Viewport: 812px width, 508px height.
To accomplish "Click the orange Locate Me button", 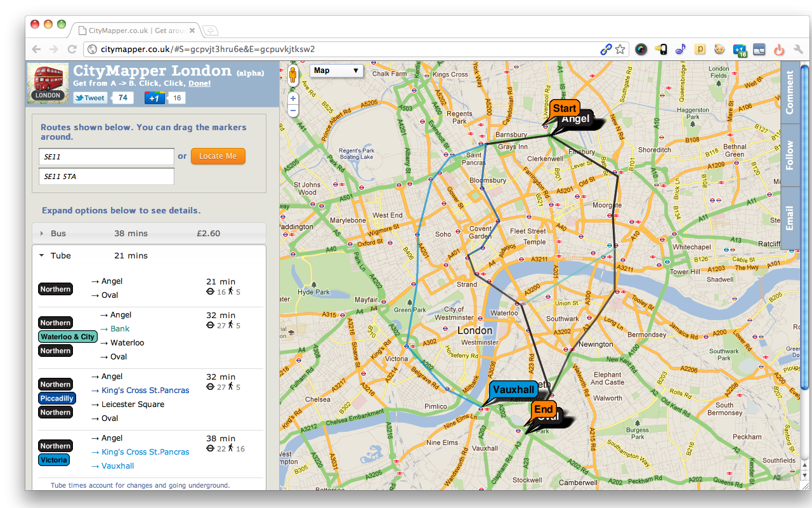I will (x=218, y=156).
